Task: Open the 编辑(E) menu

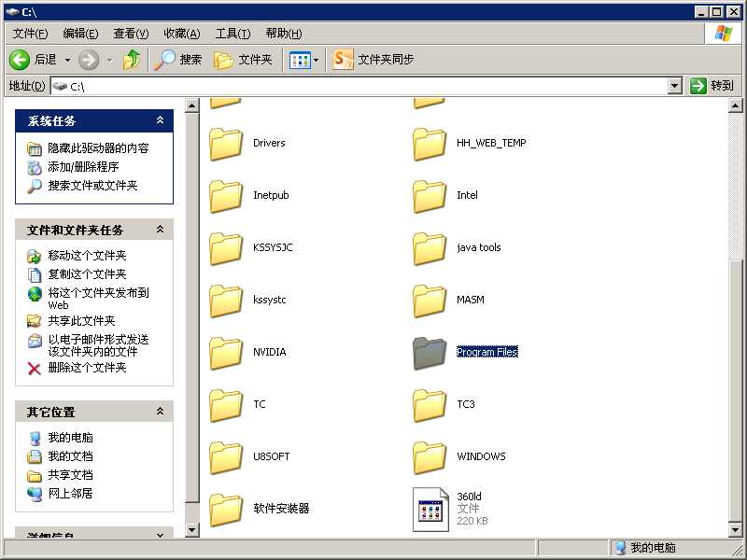Action: click(x=80, y=34)
